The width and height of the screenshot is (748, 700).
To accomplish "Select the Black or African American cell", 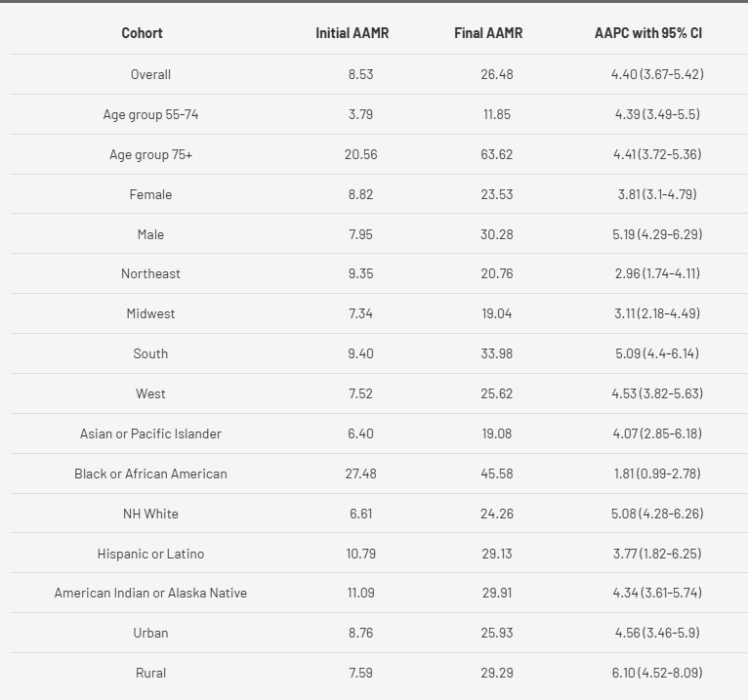I will coord(150,474).
